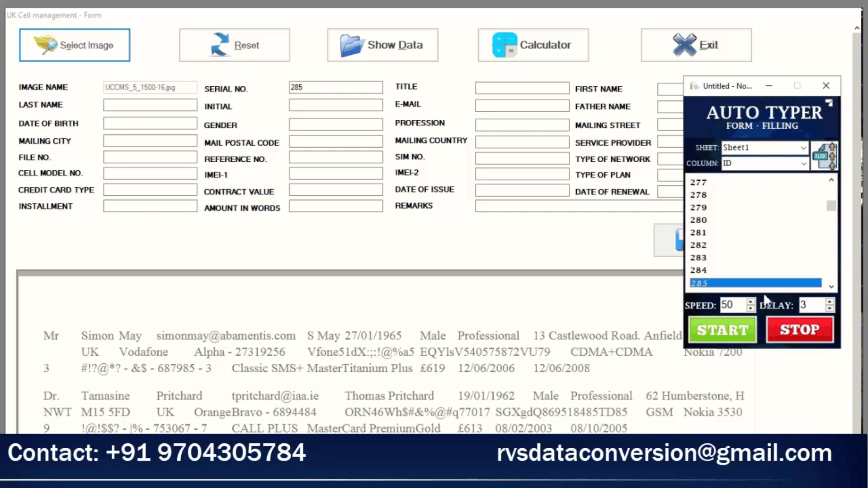Click the ID list scrollbar thumb
868x488 pixels.
pyautogui.click(x=831, y=206)
